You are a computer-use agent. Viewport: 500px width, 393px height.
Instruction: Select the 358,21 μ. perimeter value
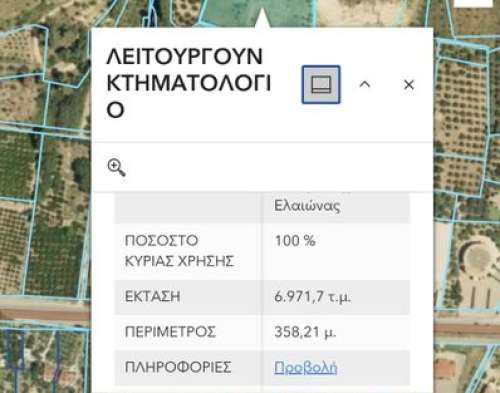tap(305, 332)
